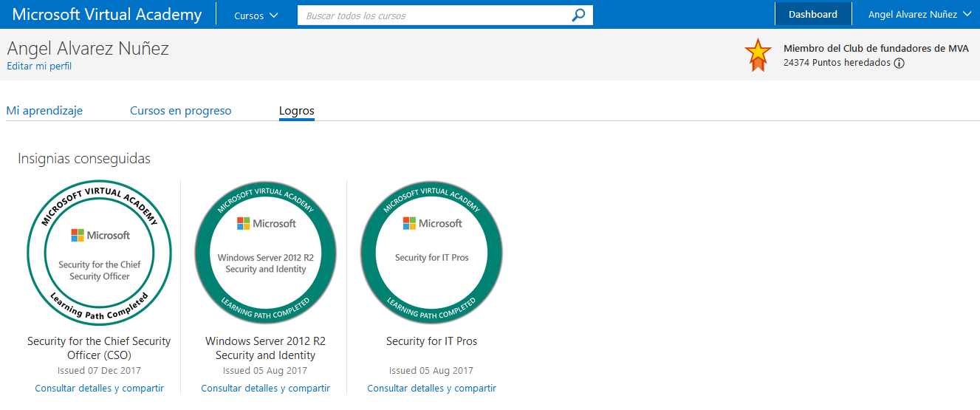Consultar detalles y compartir for the CSO badge
The height and width of the screenshot is (410, 980).
pos(99,389)
